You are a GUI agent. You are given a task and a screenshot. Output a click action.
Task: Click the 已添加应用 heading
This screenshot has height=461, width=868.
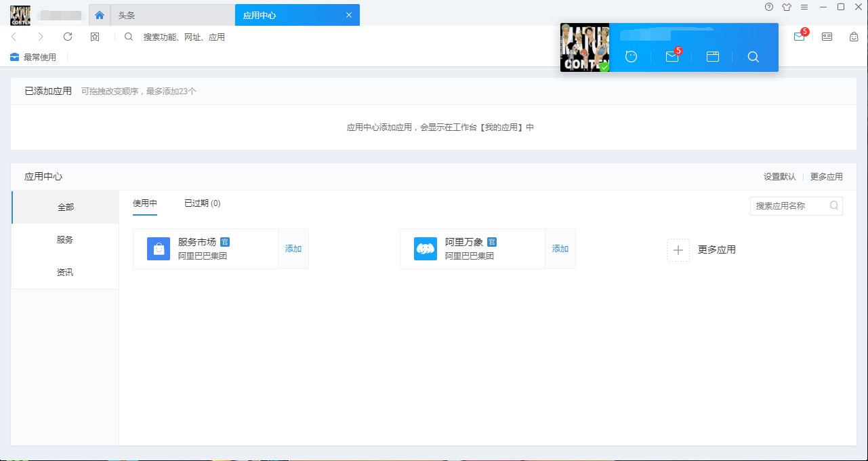coord(48,91)
